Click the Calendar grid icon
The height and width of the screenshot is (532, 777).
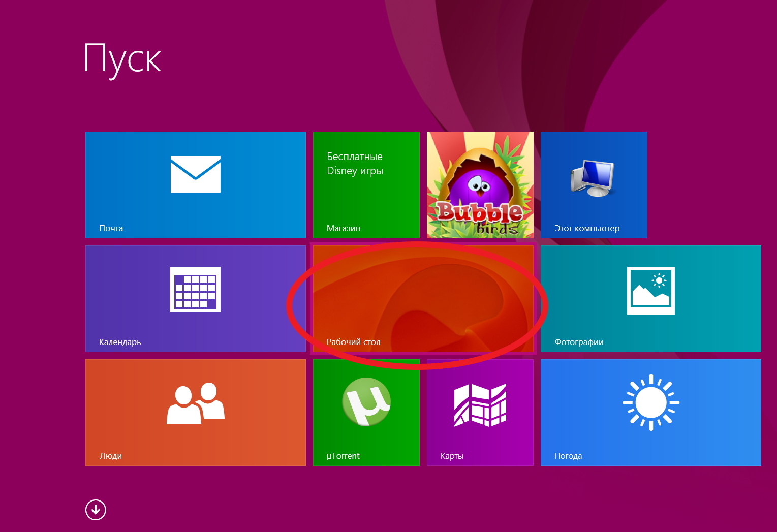[196, 289]
